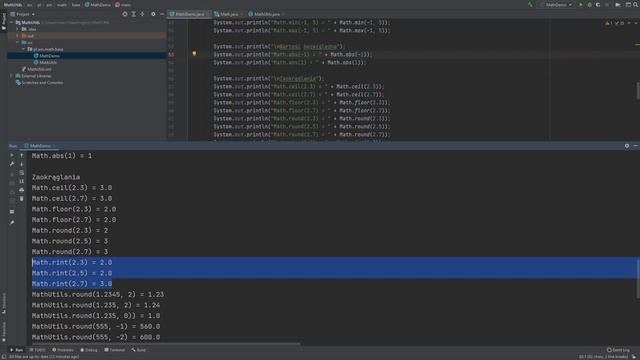
Task: Expand the .idea folder
Action: (17, 29)
